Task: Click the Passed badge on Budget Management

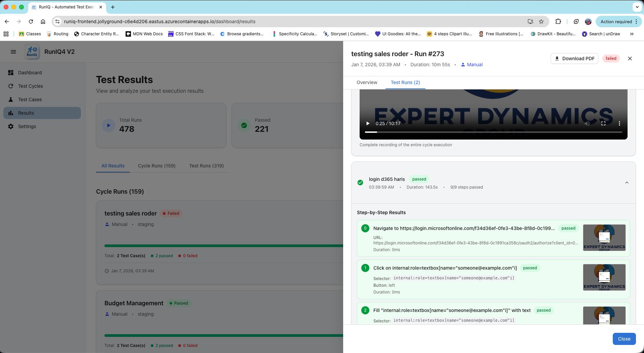Action: (179, 303)
